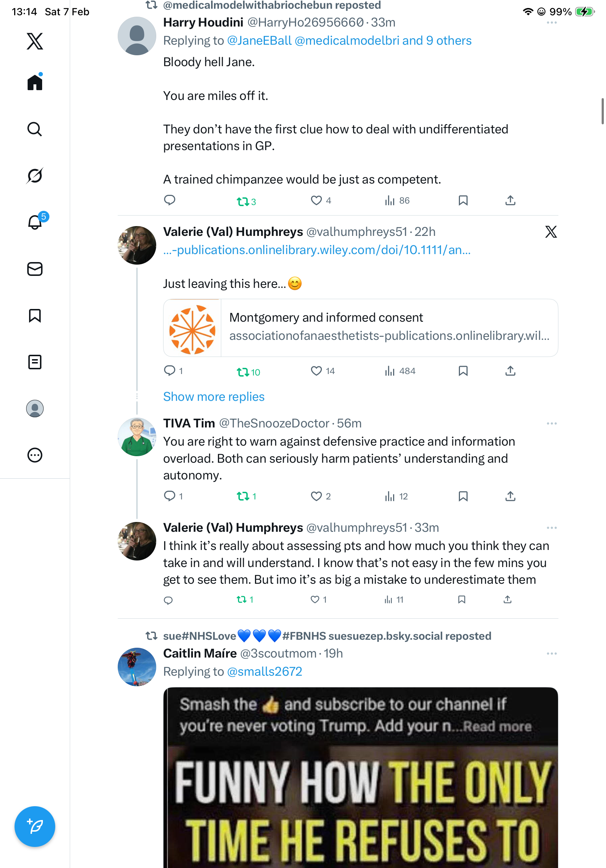Open Lists icon in sidebar

click(35, 362)
